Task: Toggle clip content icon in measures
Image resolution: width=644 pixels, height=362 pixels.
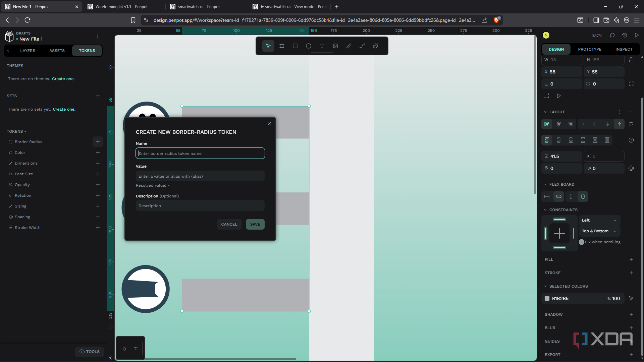Action: pos(547,96)
